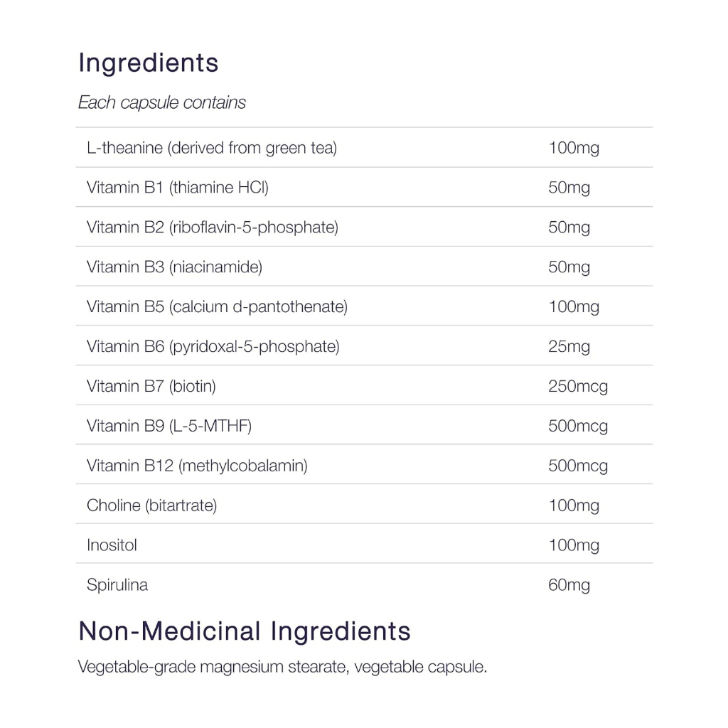Click the 100mg L-theanine dosage value
The image size is (728, 728).
click(573, 148)
